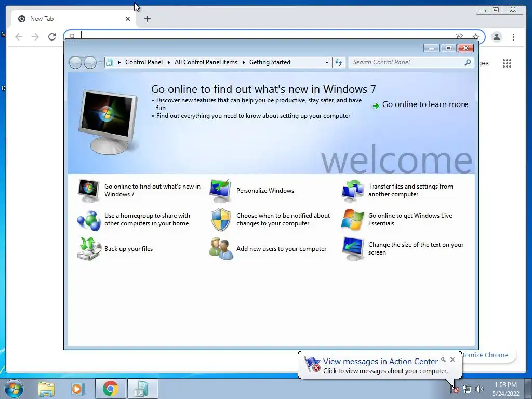This screenshot has height=399, width=532.
Task: Click the Customize Chrome button
Action: click(488, 355)
